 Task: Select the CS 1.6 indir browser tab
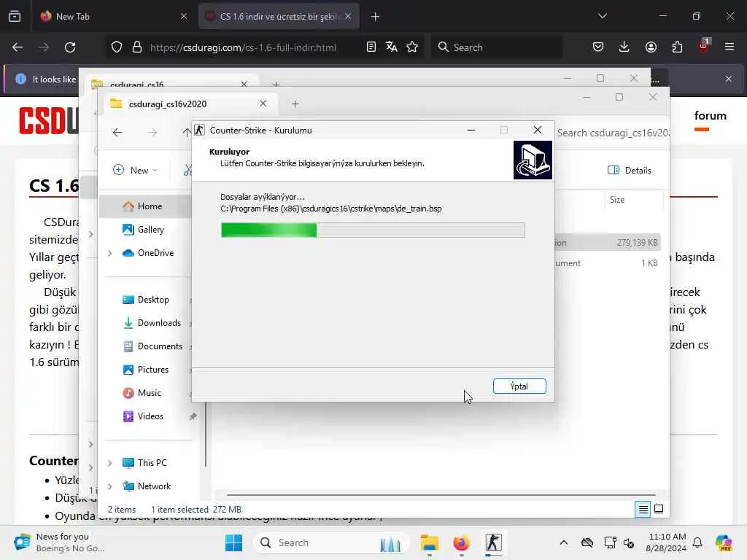coord(279,17)
